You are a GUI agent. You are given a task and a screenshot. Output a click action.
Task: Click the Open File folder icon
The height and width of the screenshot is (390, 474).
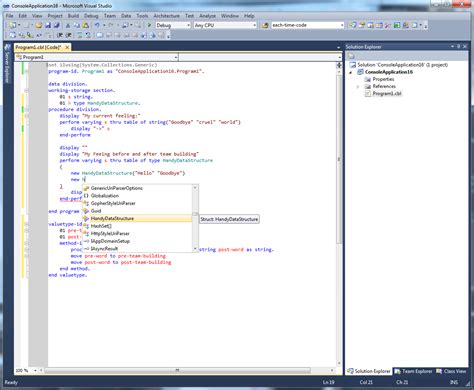tap(39, 25)
